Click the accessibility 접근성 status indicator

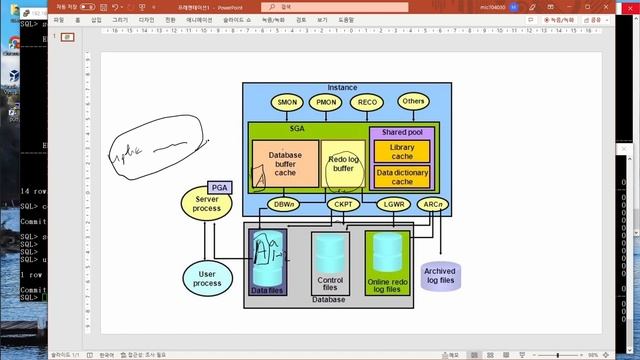(x=143, y=355)
